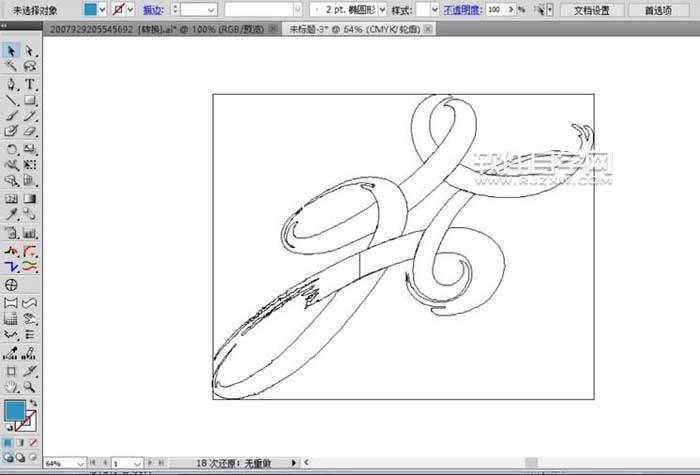Click the 首选项 button
This screenshot has height=475, width=700.
point(658,10)
